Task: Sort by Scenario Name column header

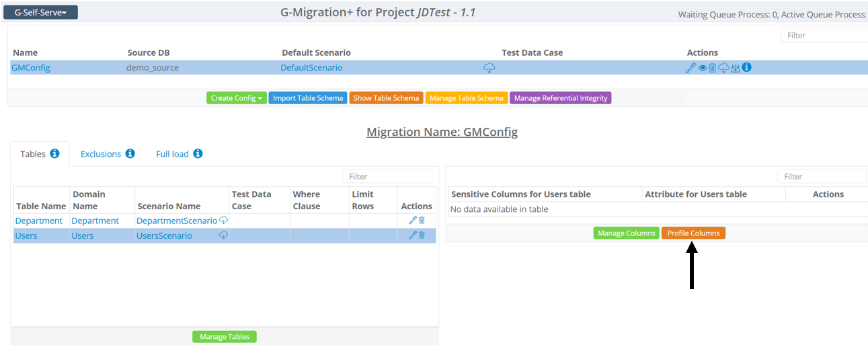Action: 169,206
